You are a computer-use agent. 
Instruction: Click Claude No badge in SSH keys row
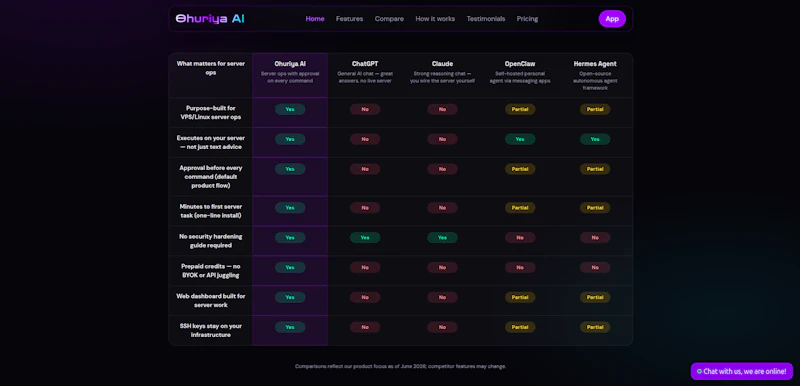[442, 327]
